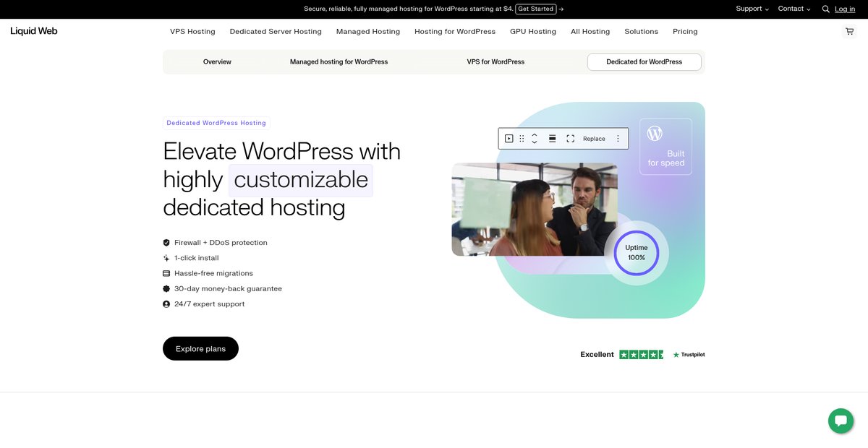Click the sparkle icon beside 1-click install
The height and width of the screenshot is (448, 868).
tap(166, 258)
